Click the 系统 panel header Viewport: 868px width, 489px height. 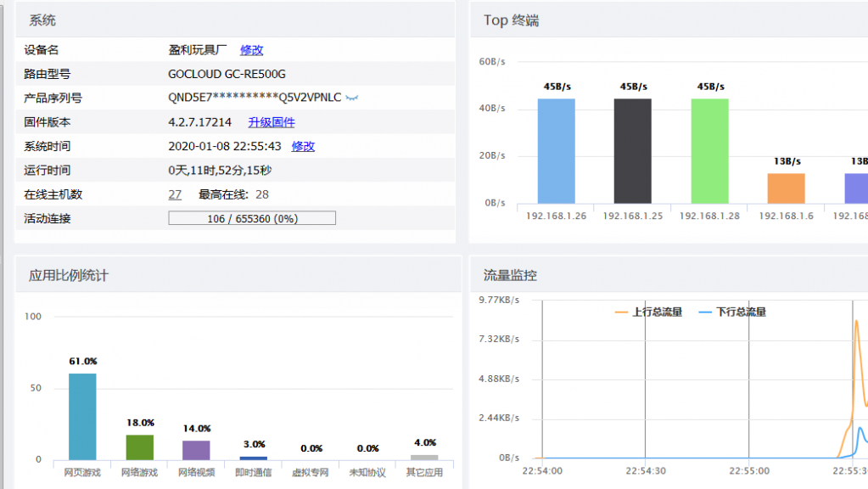click(x=235, y=20)
